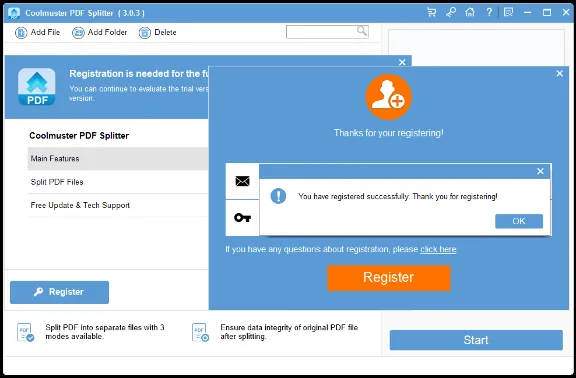
Task: Click the data integrity document icon
Action: click(x=200, y=332)
